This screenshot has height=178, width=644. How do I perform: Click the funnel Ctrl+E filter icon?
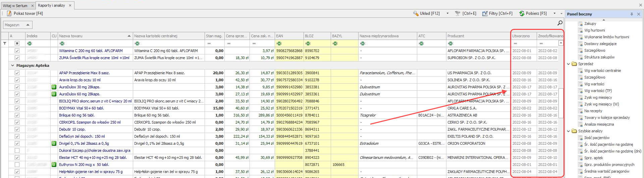[x=458, y=13]
